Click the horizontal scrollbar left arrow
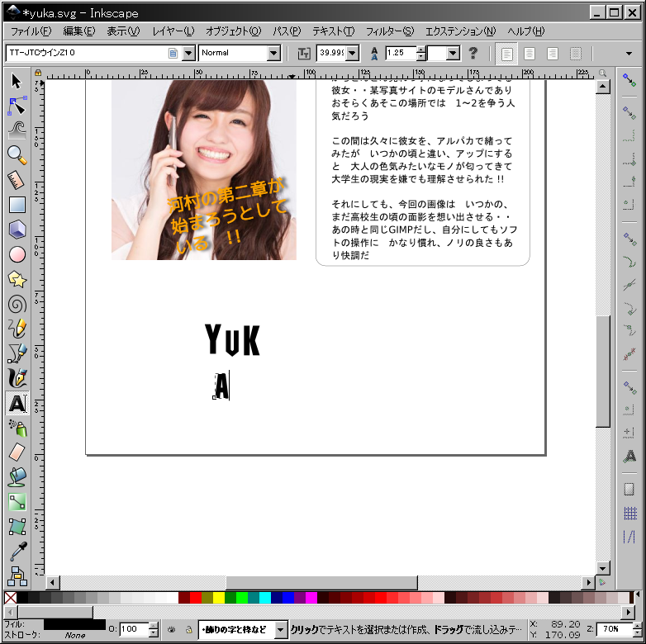The height and width of the screenshot is (644, 646). [52, 583]
